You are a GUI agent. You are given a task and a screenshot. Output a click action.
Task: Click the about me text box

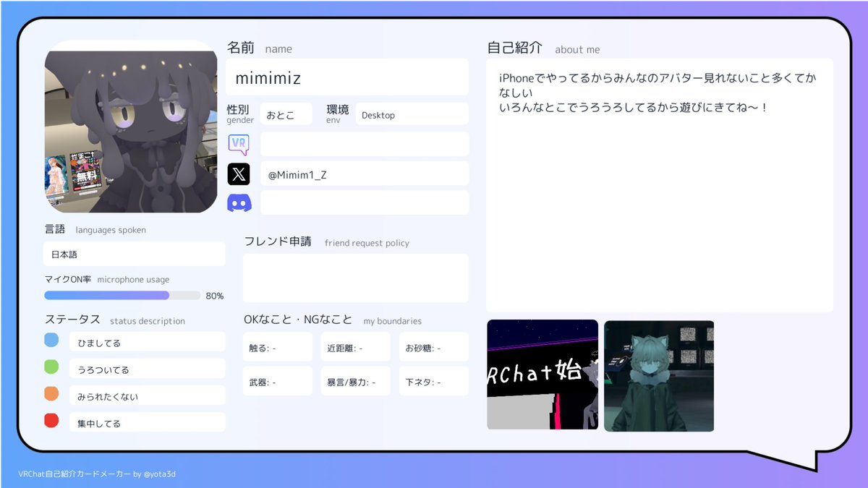(660, 186)
